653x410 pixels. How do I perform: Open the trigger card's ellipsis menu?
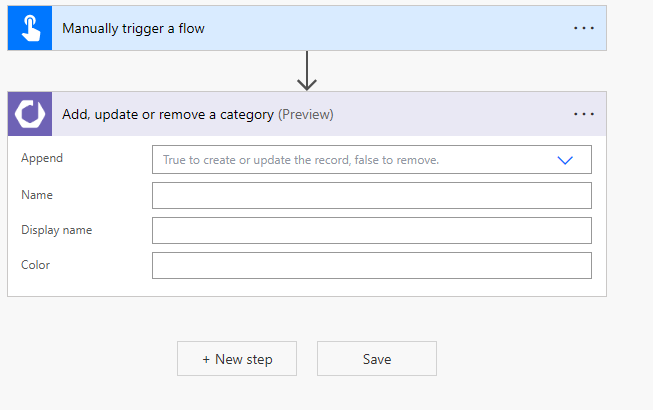[x=584, y=28]
